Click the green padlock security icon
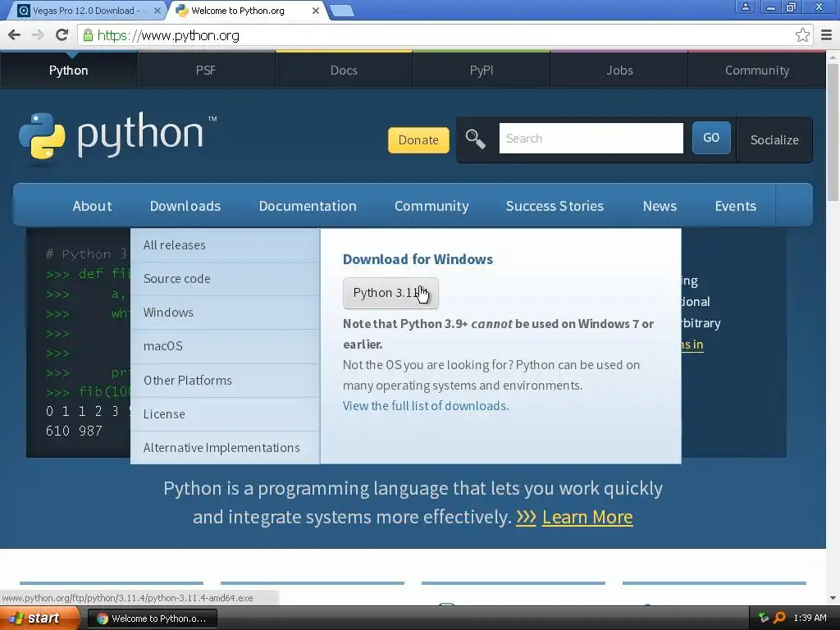 [88, 35]
